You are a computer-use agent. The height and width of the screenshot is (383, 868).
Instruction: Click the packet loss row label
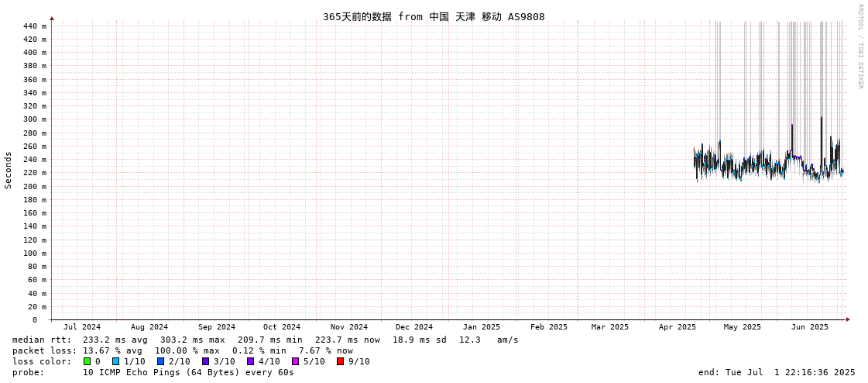tap(45, 351)
